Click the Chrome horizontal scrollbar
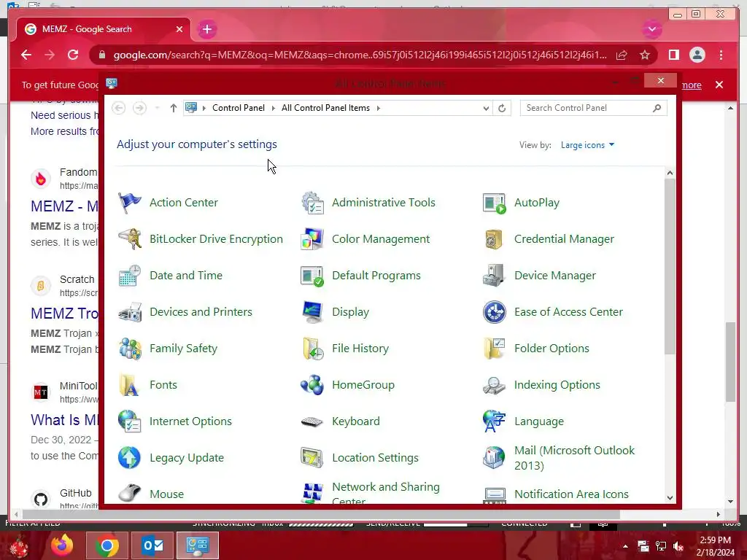This screenshot has height=560, width=747. point(322,514)
